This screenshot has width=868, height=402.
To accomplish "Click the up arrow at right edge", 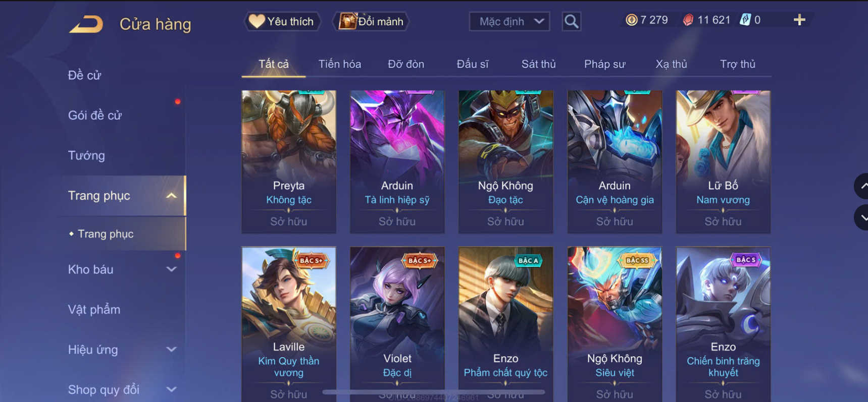I will coord(862,186).
